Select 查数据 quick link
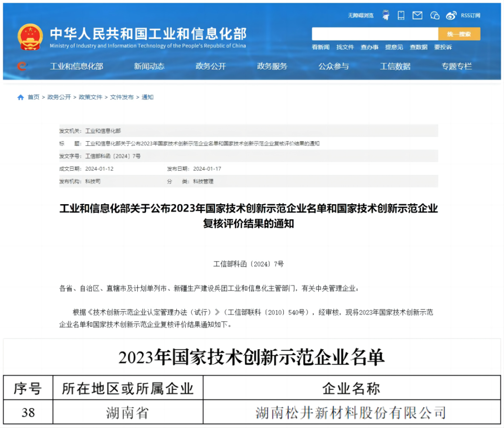Screen dimensions: 504x428 (x=419, y=47)
